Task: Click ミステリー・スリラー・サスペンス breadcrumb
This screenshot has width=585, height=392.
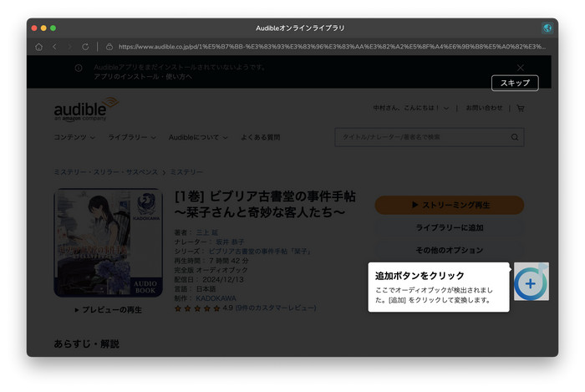Action: (x=106, y=172)
